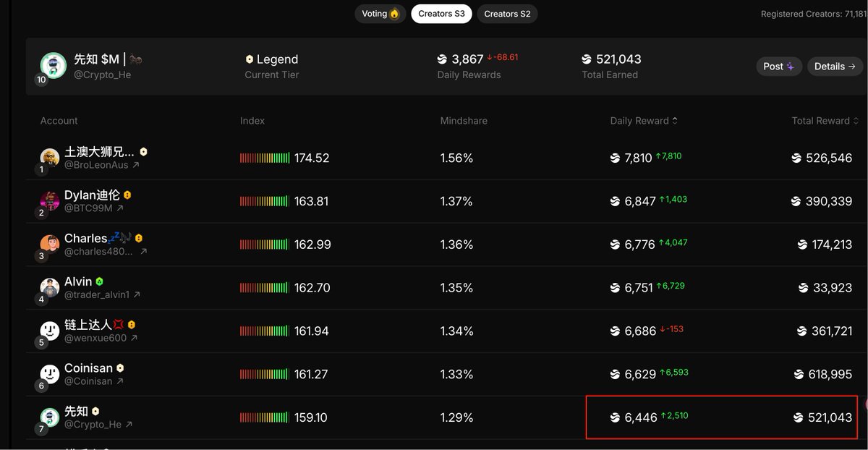Click 链上达人 smiley avatar
Image resolution: width=868 pixels, height=450 pixels.
(x=50, y=331)
